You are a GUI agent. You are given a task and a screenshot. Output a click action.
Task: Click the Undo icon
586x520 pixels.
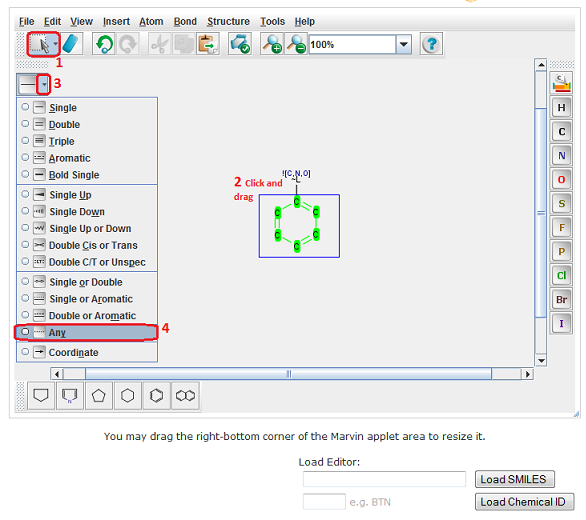[104, 44]
